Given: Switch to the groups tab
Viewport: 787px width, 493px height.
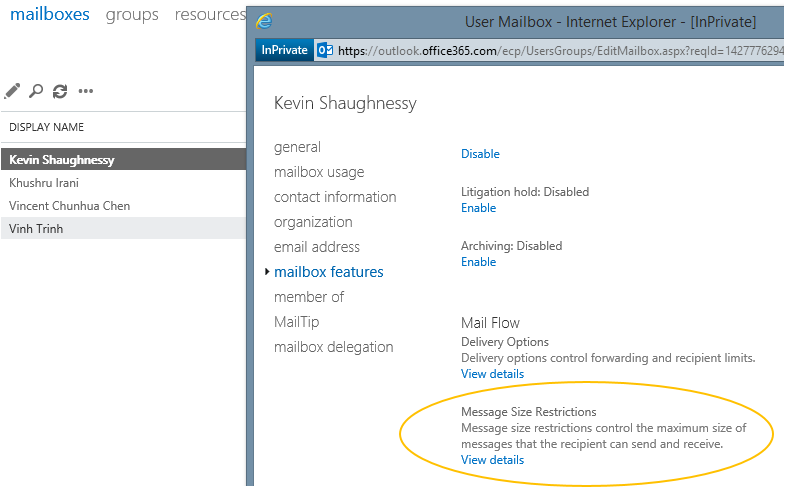Looking at the screenshot, I should tap(132, 15).
